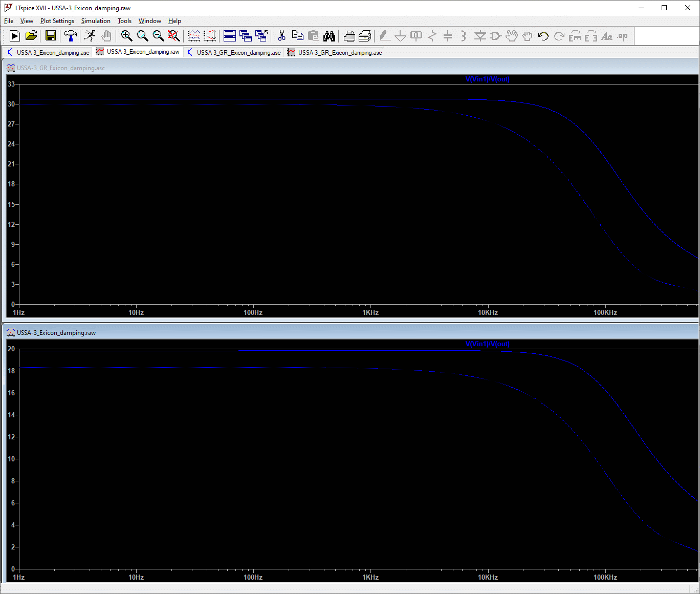Open the Window menu

(150, 21)
